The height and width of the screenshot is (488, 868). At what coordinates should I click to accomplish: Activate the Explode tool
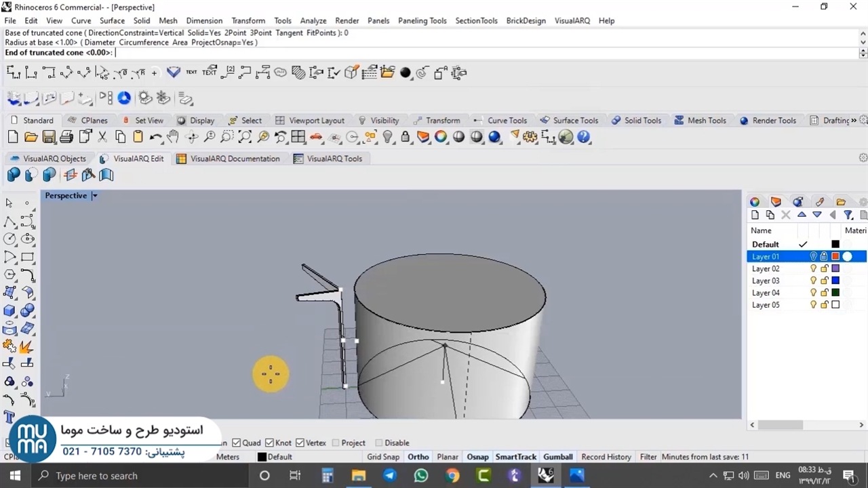click(26, 347)
